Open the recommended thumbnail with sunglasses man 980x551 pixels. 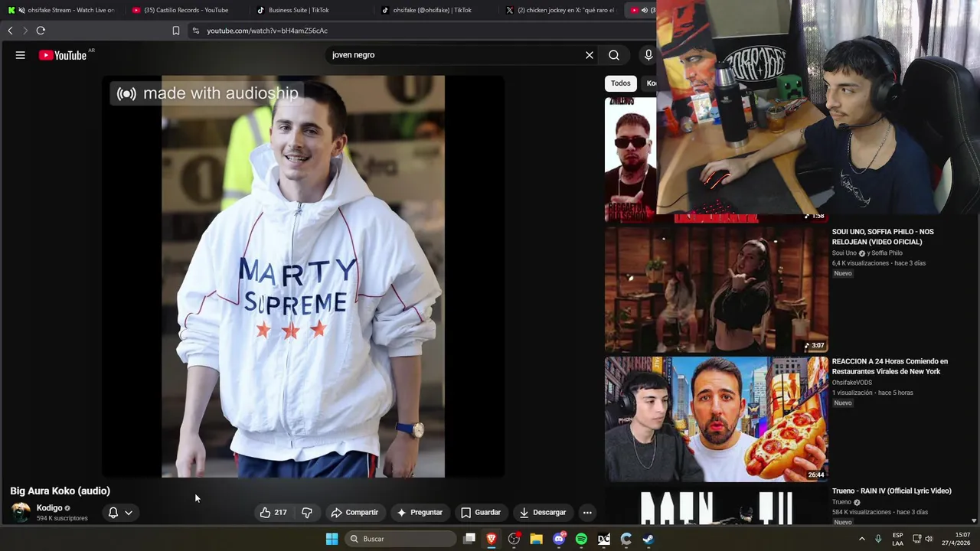pos(630,159)
